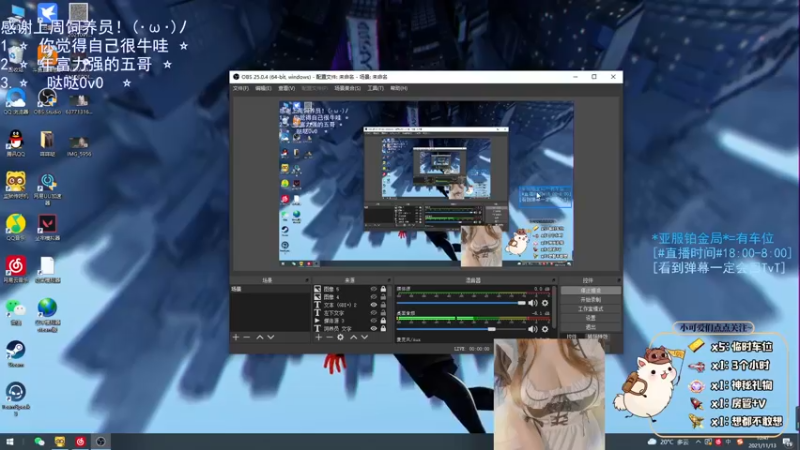Click the NetEase Music icon in the taskbar
Image resolution: width=800 pixels, height=450 pixels.
point(80,442)
